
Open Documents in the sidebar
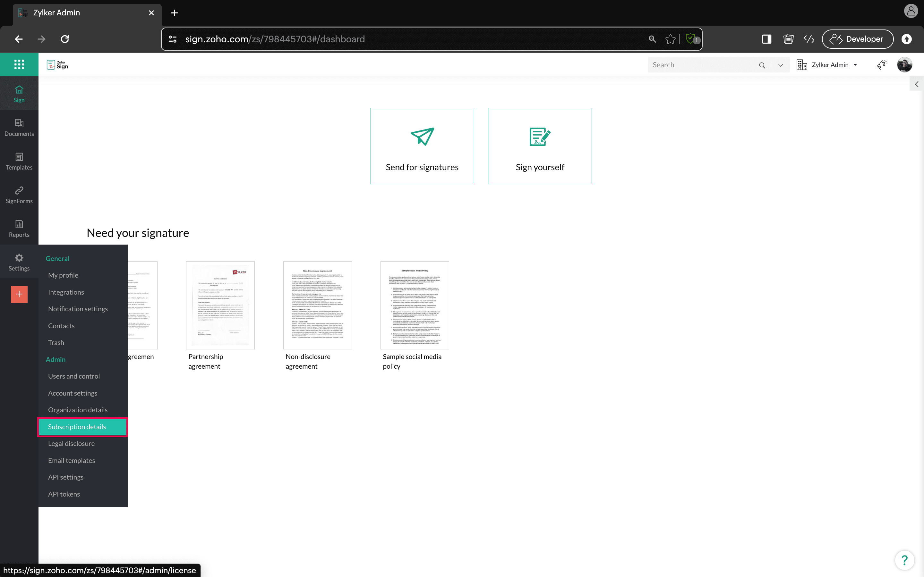tap(19, 128)
